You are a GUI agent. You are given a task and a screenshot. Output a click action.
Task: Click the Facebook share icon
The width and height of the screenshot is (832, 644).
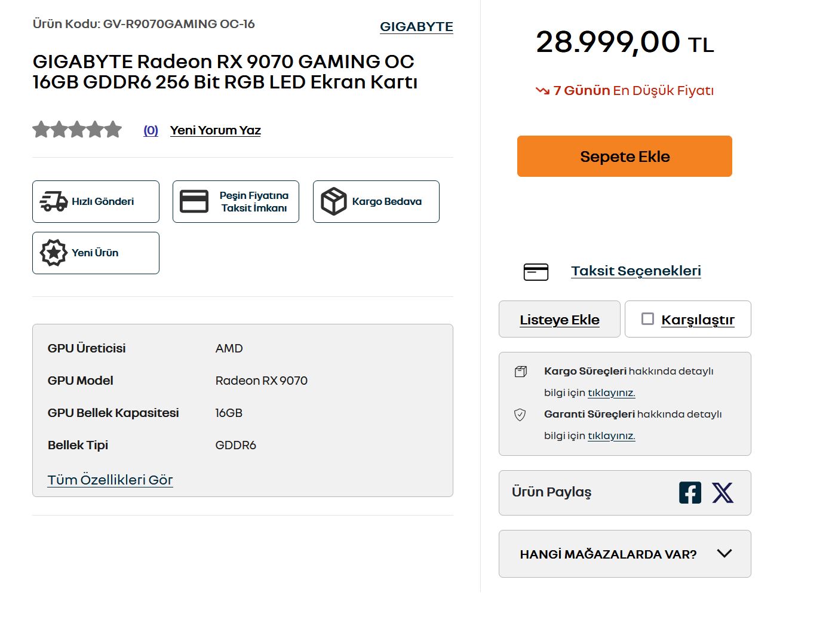(690, 493)
